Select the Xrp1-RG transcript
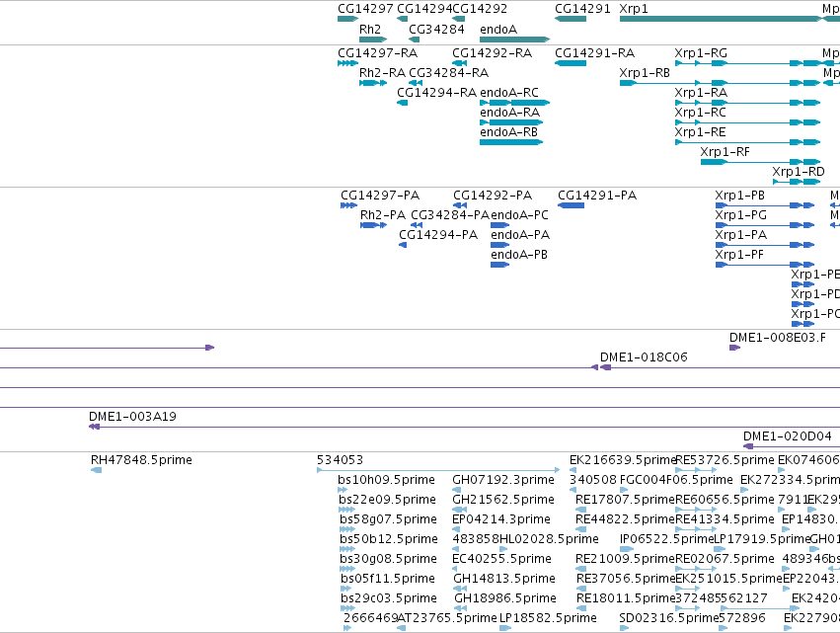Screen dimensions: 840x633 tap(748, 63)
